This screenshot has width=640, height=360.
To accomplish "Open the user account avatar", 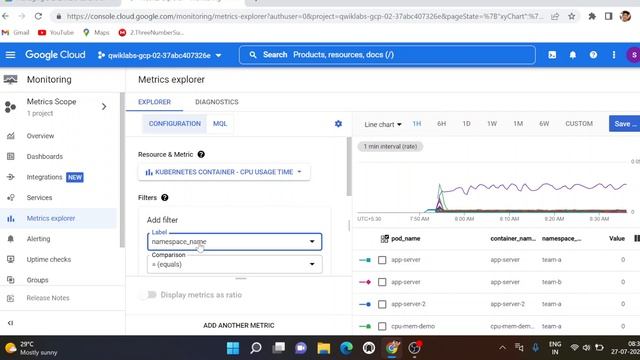I will pos(633,55).
